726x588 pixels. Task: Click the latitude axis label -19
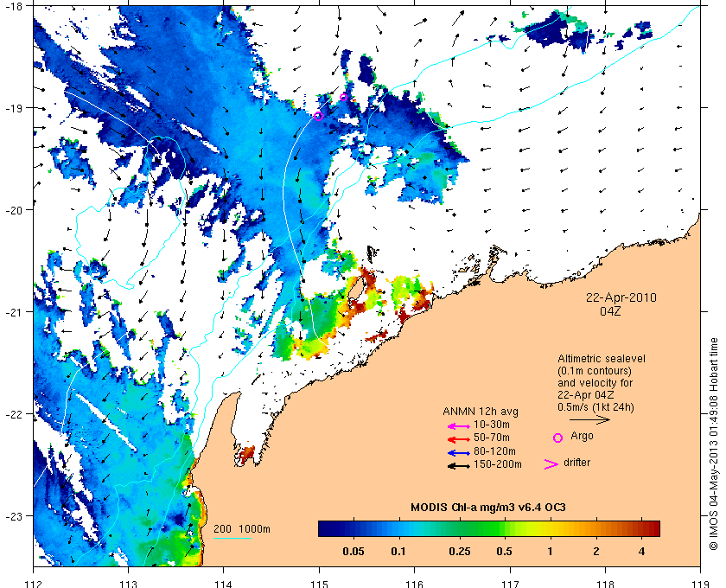click(15, 108)
